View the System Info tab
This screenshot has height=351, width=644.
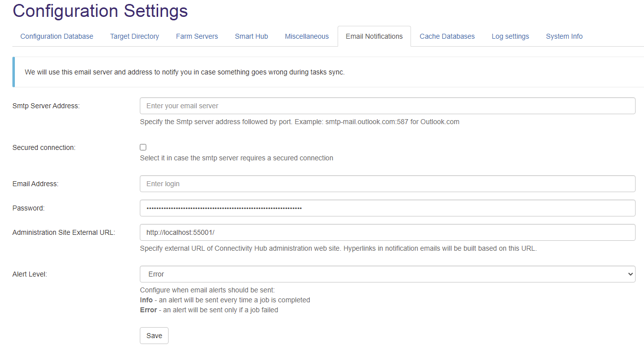coord(564,36)
